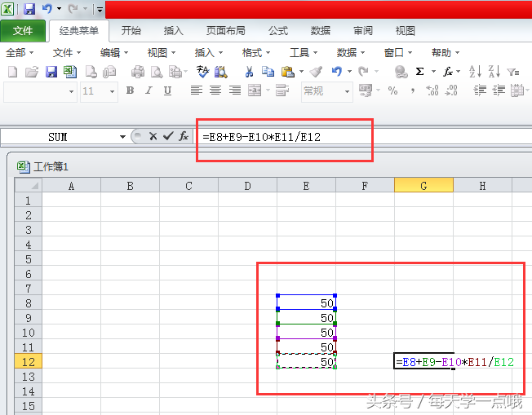Click the Print Preview icon
Viewport: 532px width, 415px height.
point(157,72)
